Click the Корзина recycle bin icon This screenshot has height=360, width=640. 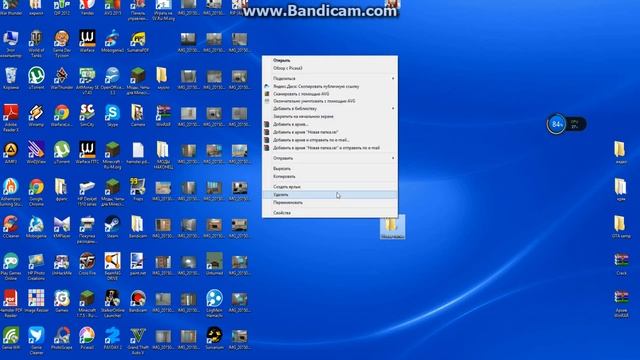tap(11, 78)
